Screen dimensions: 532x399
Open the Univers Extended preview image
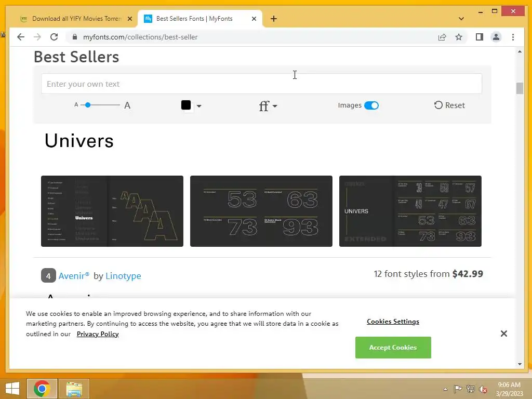(x=410, y=211)
